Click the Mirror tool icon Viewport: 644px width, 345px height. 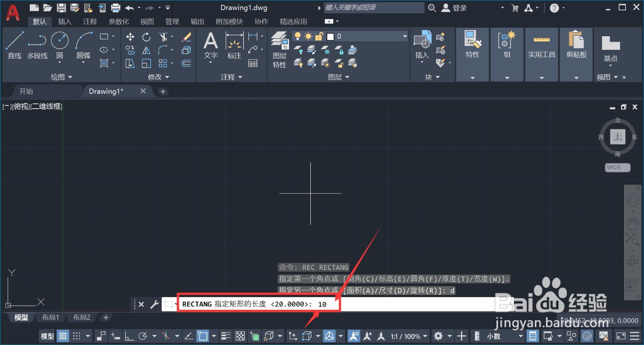click(147, 50)
